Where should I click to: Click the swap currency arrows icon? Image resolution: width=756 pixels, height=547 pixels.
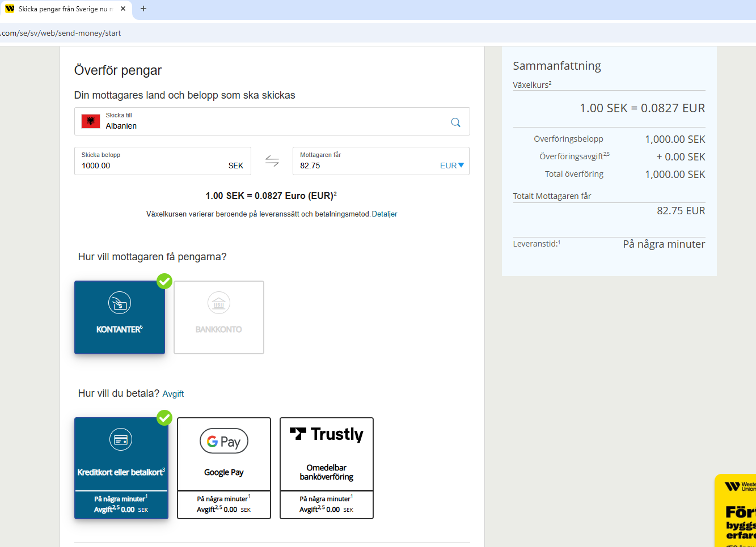pyautogui.click(x=272, y=161)
